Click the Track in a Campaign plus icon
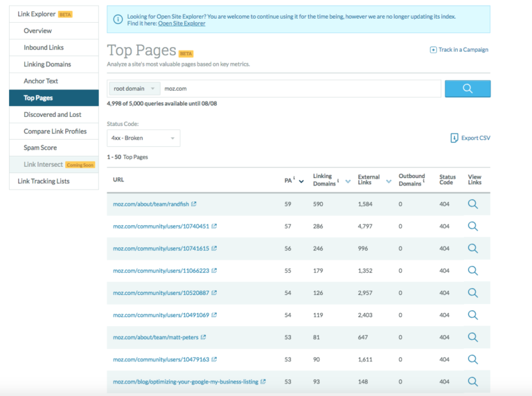The width and height of the screenshot is (532, 396). [x=433, y=50]
